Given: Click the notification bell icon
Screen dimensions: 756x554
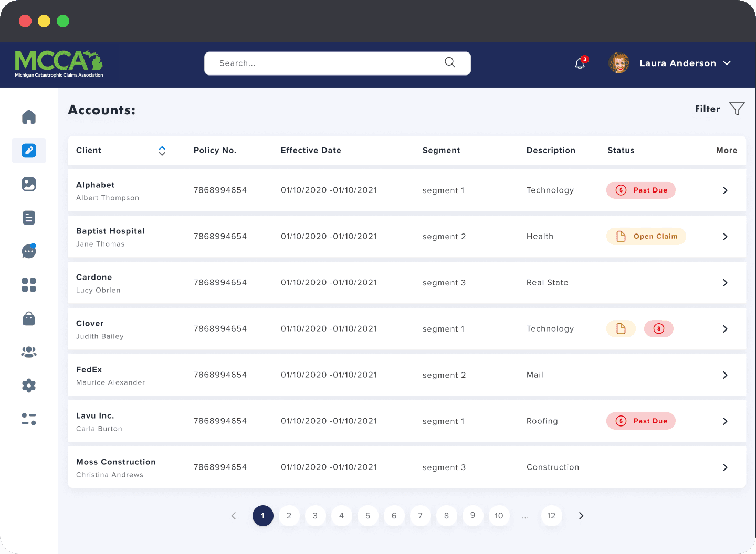Looking at the screenshot, I should point(580,63).
